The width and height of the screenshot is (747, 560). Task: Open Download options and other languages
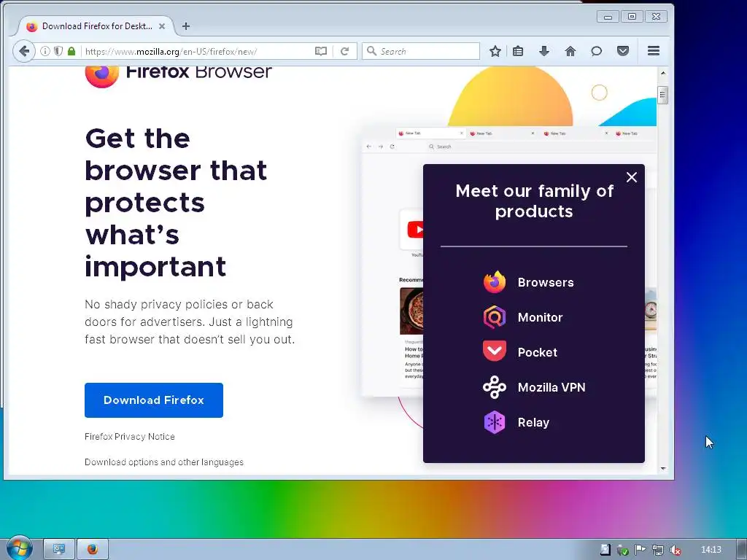pos(164,462)
